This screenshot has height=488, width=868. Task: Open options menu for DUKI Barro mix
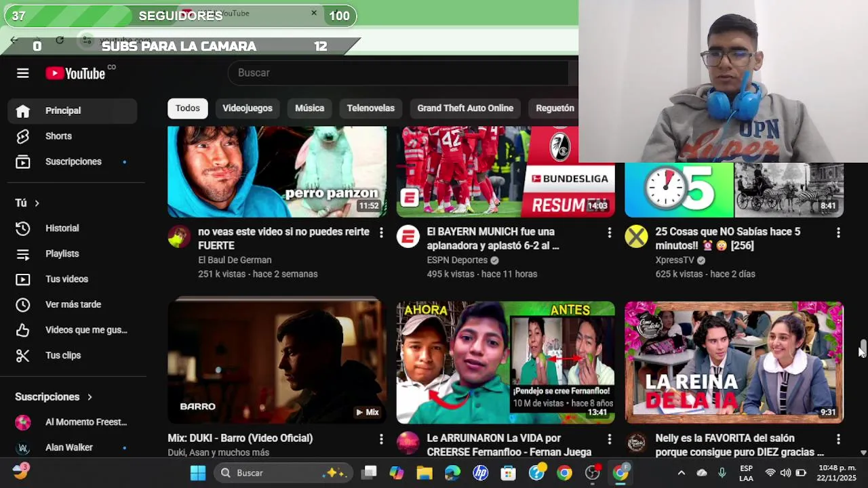[381, 439]
